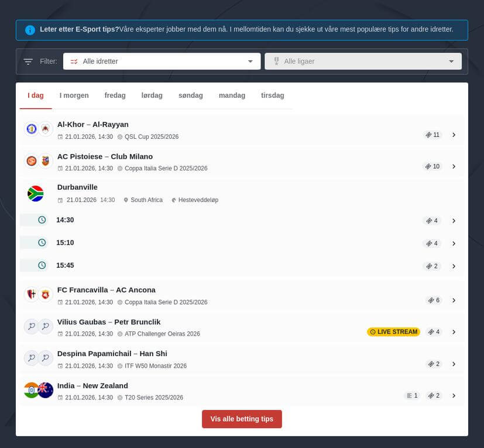
Task: Open the "Alle idretter" dropdown
Action: 162,61
